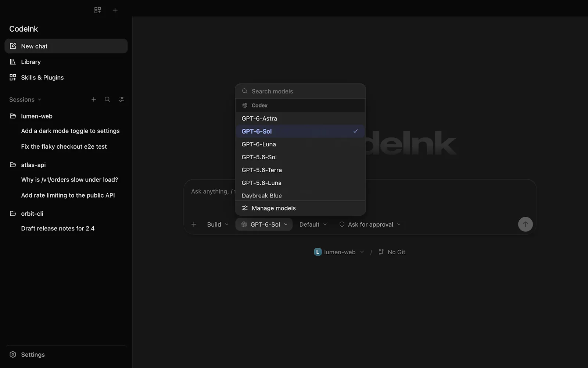Send message with arrow button

coord(525,224)
